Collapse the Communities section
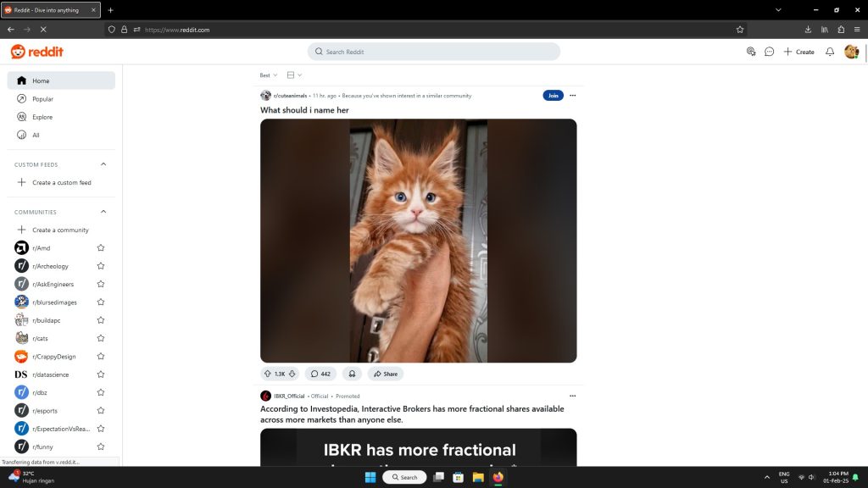This screenshot has height=488, width=868. pyautogui.click(x=103, y=212)
